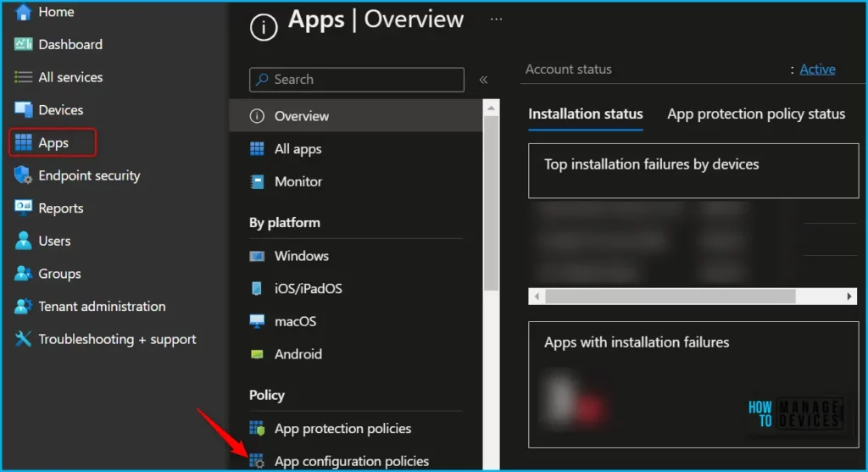This screenshot has width=868, height=472.
Task: Click the menu scrollbar up arrow
Action: tap(491, 108)
